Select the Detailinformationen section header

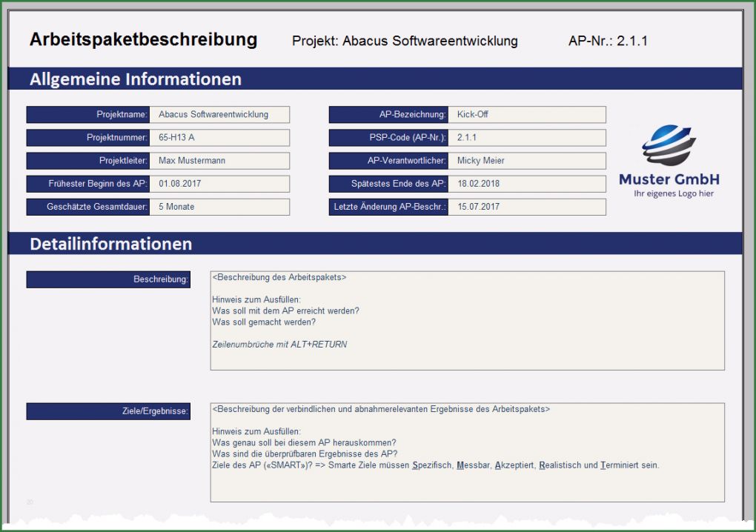(x=111, y=244)
